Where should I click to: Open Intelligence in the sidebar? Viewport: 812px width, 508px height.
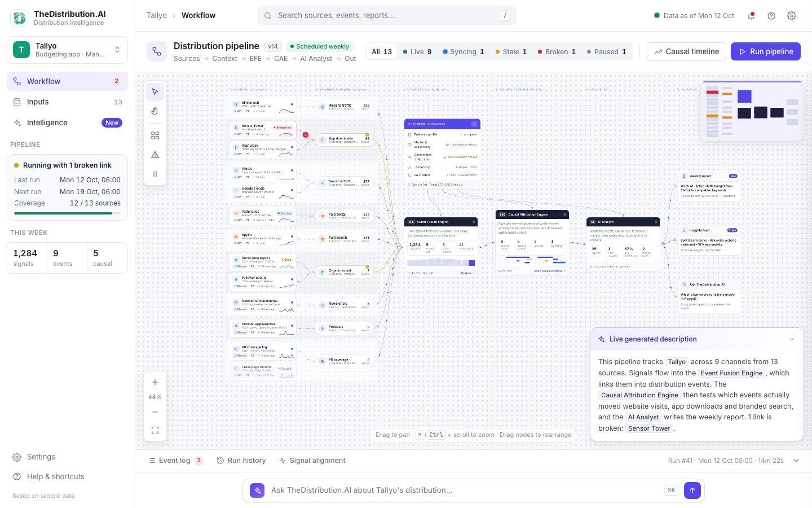coord(67,122)
